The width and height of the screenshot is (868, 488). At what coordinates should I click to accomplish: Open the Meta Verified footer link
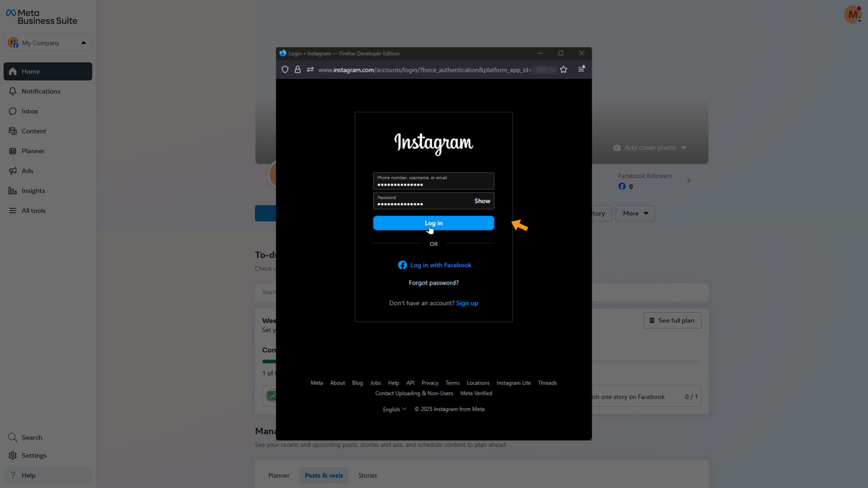[476, 393]
